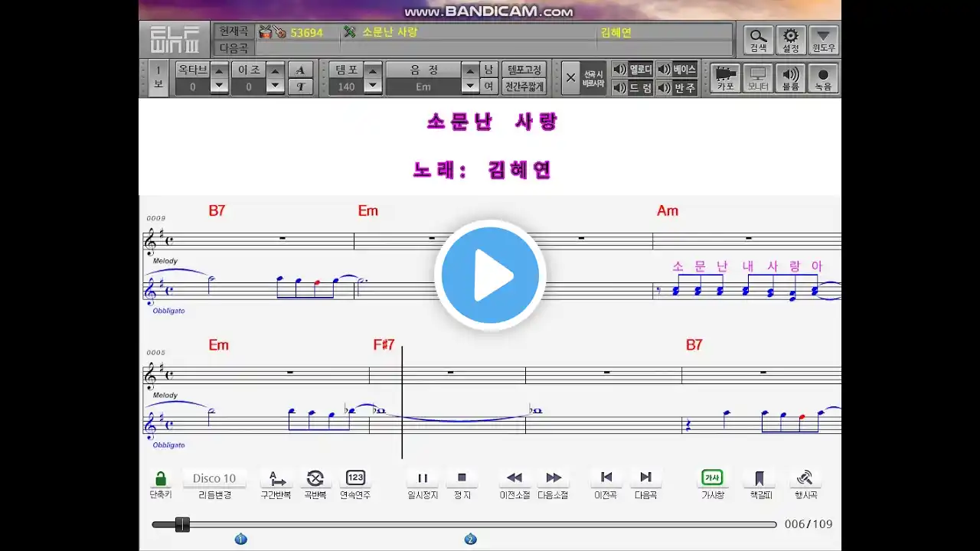Click the 다음곡 next song row label

coord(233,47)
